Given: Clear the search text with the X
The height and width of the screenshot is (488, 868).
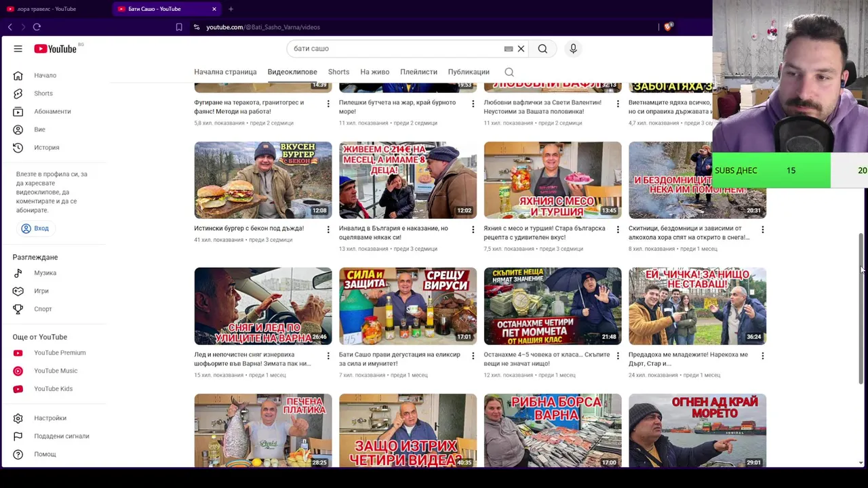Looking at the screenshot, I should pos(521,49).
